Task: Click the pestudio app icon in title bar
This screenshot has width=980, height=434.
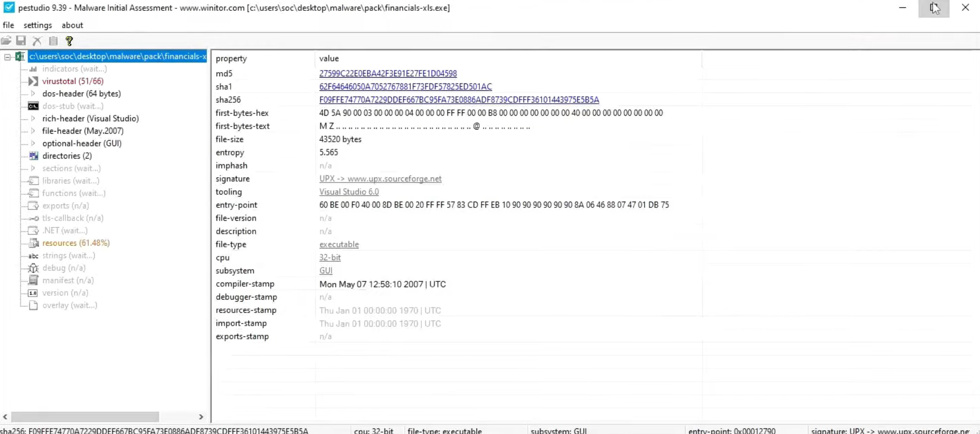Action: click(9, 7)
